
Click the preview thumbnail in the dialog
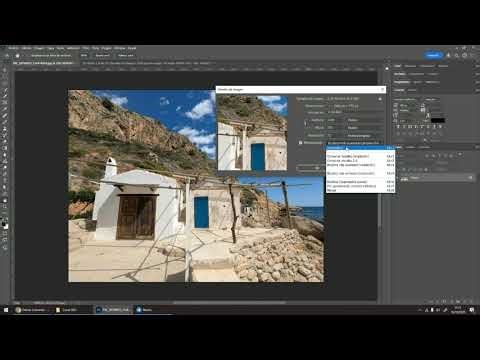[252, 133]
